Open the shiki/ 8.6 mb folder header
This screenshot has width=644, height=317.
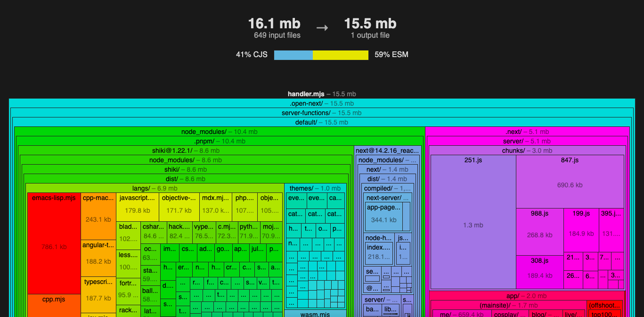(186, 169)
